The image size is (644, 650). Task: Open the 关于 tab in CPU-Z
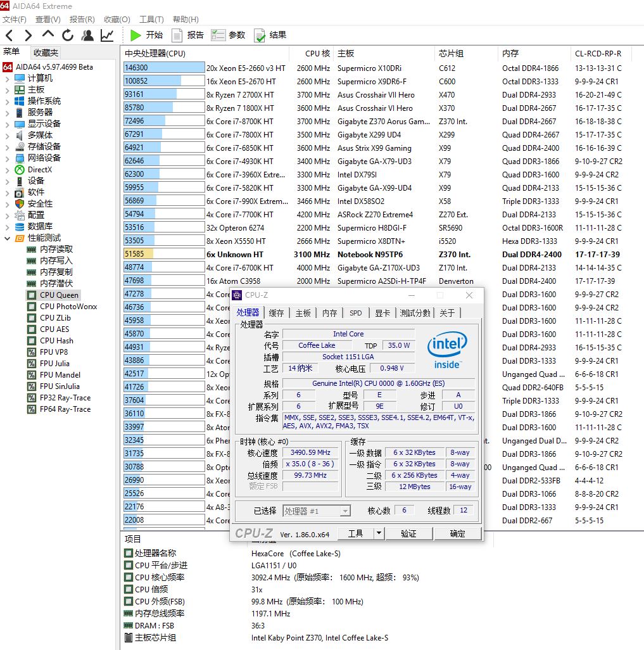pos(447,313)
